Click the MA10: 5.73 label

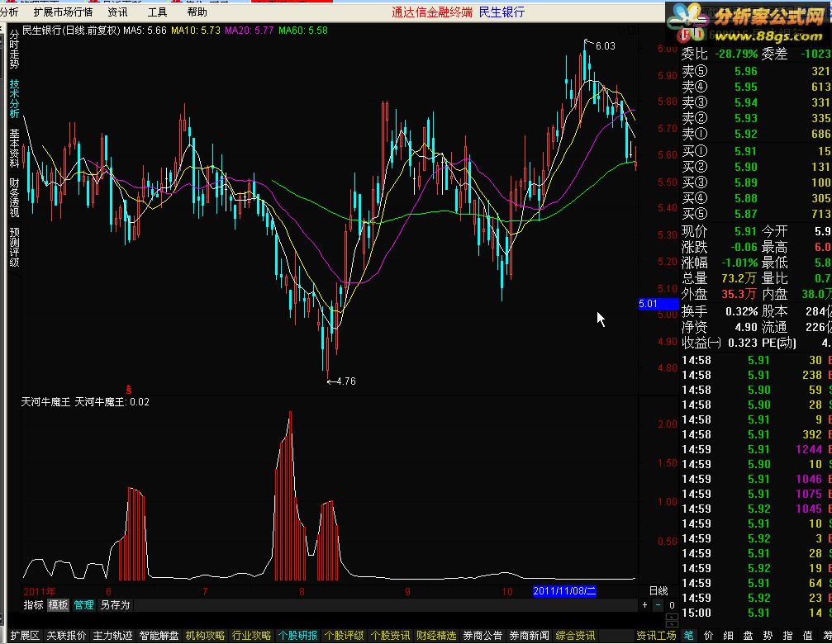pyautogui.click(x=195, y=31)
